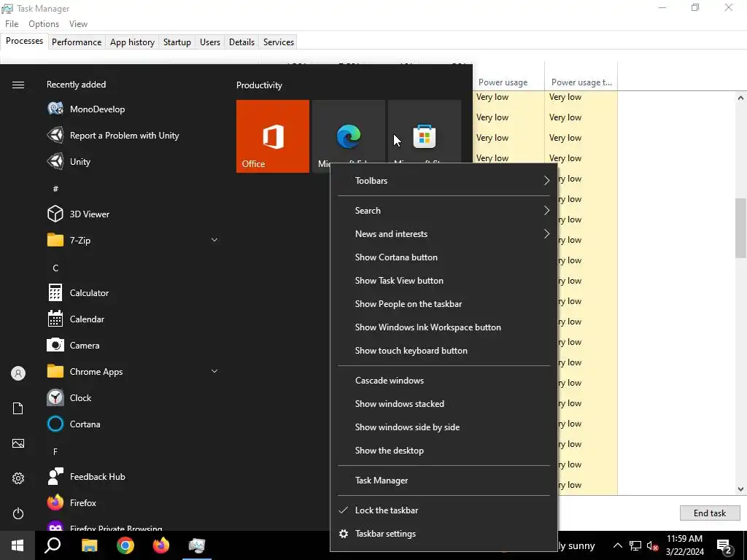The image size is (747, 560).
Task: Open the Unity app entry
Action: click(133, 161)
